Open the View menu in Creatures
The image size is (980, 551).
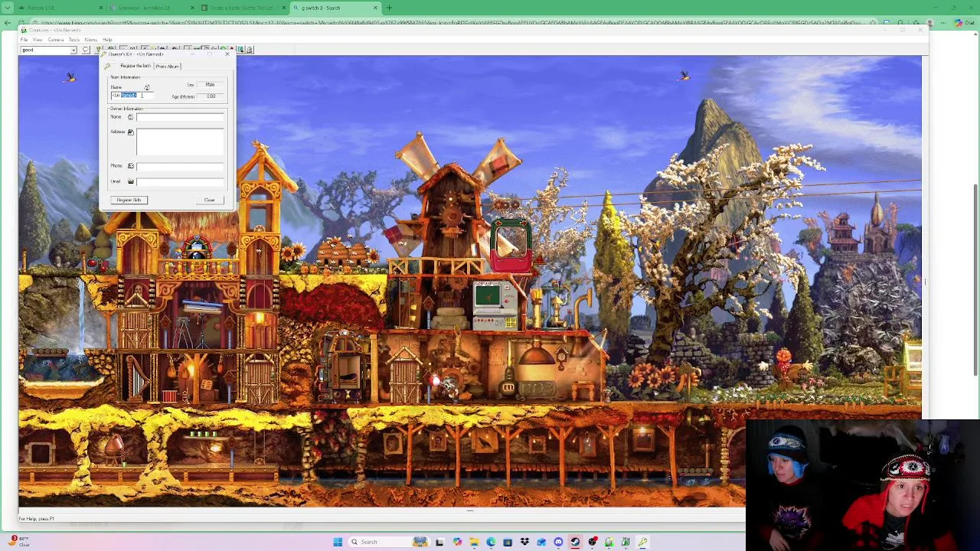click(38, 40)
